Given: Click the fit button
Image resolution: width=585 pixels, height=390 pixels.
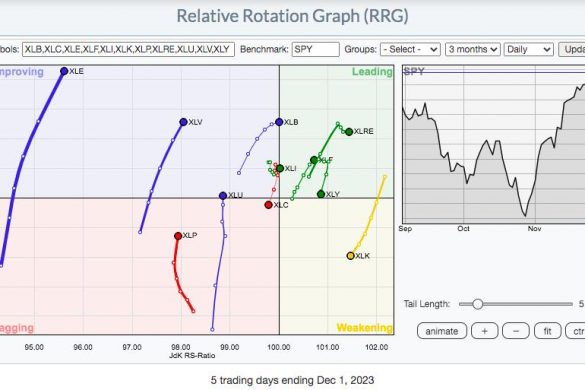Looking at the screenshot, I should [547, 331].
